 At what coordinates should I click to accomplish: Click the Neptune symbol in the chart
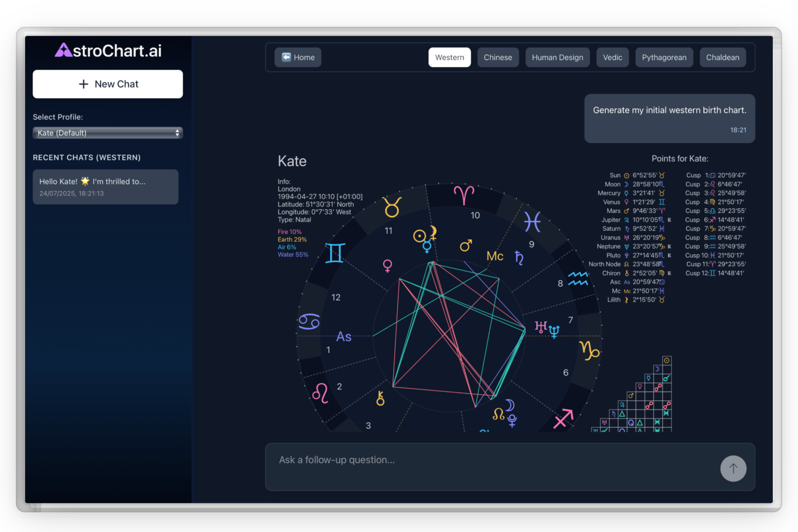pos(554,331)
